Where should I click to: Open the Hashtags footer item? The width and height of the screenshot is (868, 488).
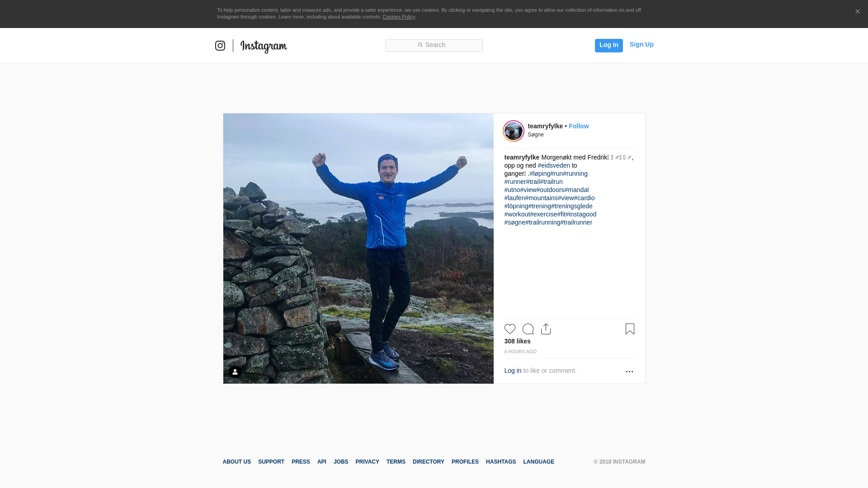500,462
